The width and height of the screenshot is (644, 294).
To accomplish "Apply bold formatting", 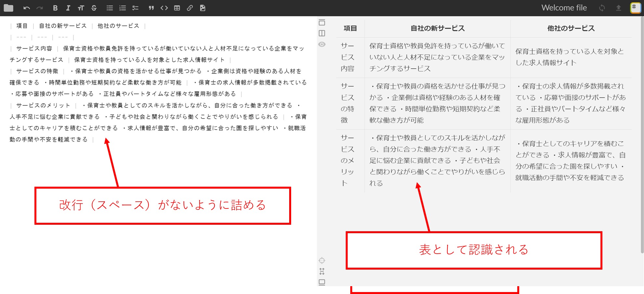I will click(55, 8).
